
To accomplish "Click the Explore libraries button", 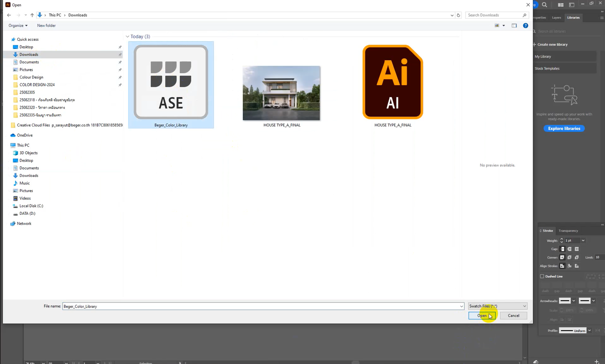I will pyautogui.click(x=564, y=129).
